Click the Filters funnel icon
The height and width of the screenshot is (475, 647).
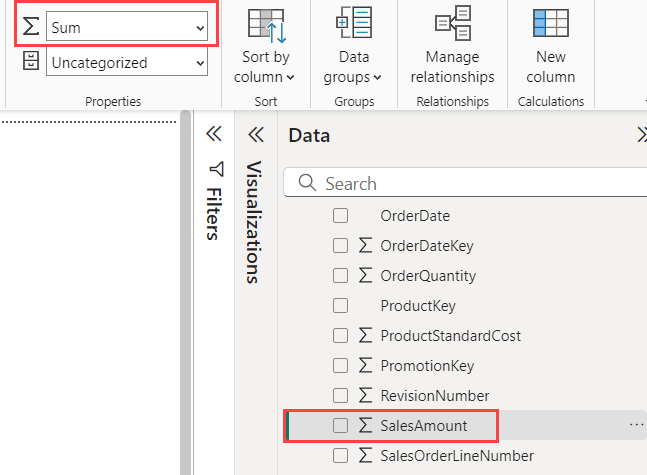pos(213,169)
